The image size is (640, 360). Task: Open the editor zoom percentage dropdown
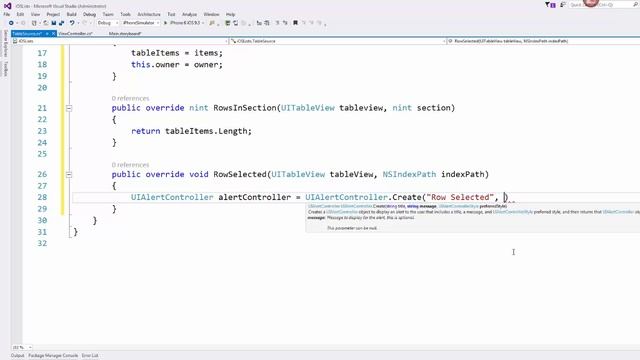click(22, 347)
